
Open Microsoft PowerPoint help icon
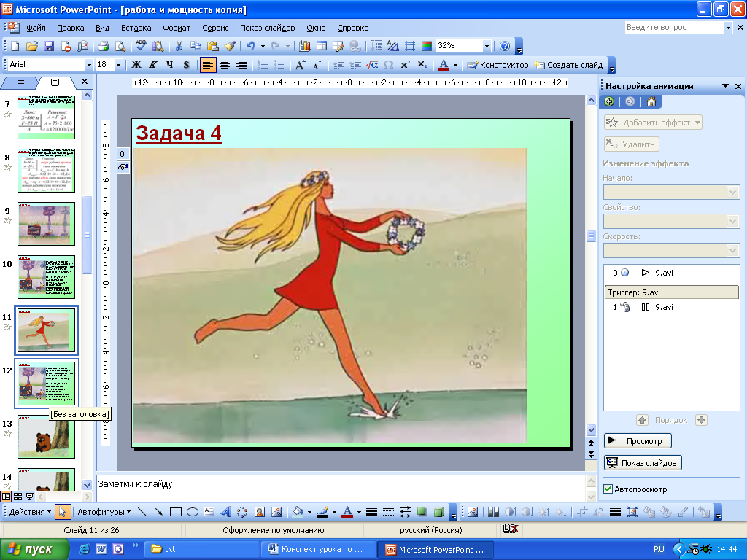(x=505, y=46)
